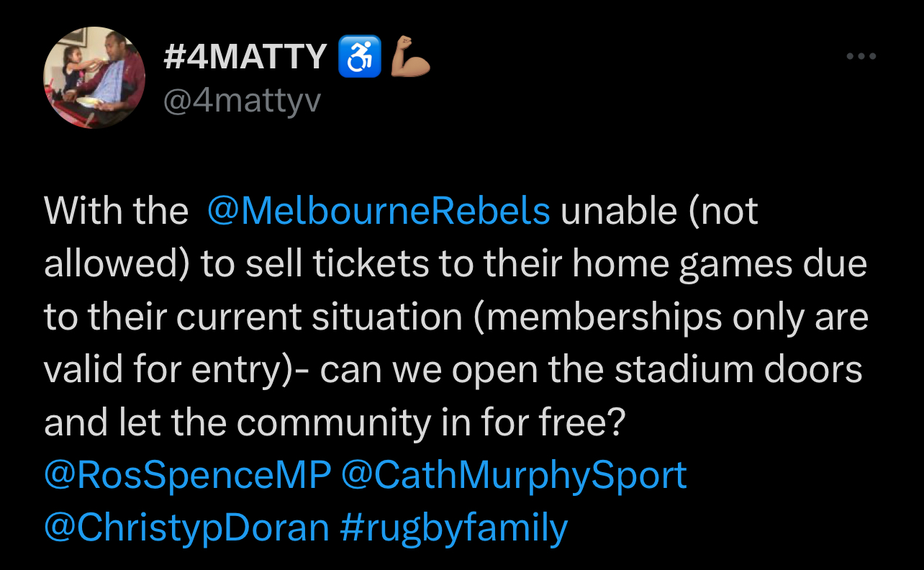Click the opening words "With the"
Image resolution: width=924 pixels, height=570 pixels.
pos(116,212)
